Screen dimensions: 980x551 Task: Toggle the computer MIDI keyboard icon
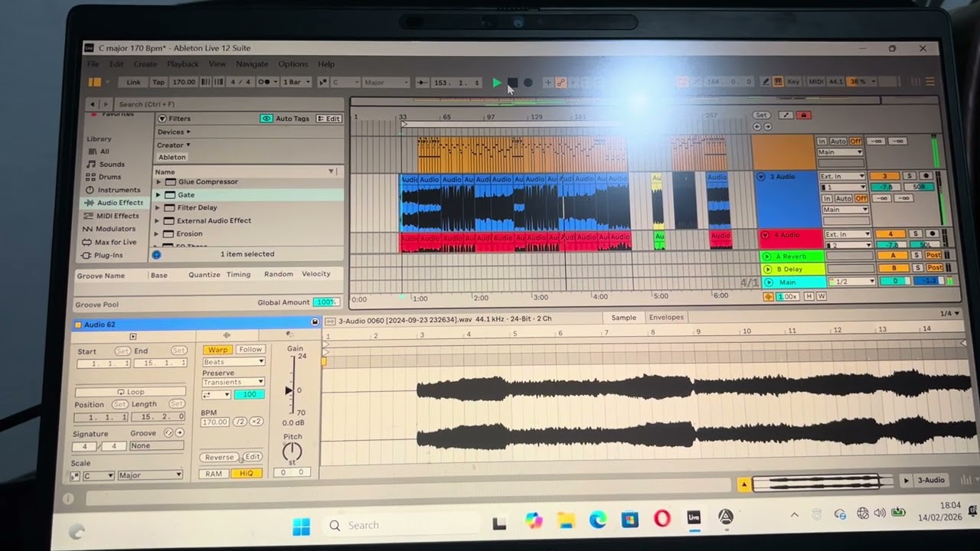[778, 81]
